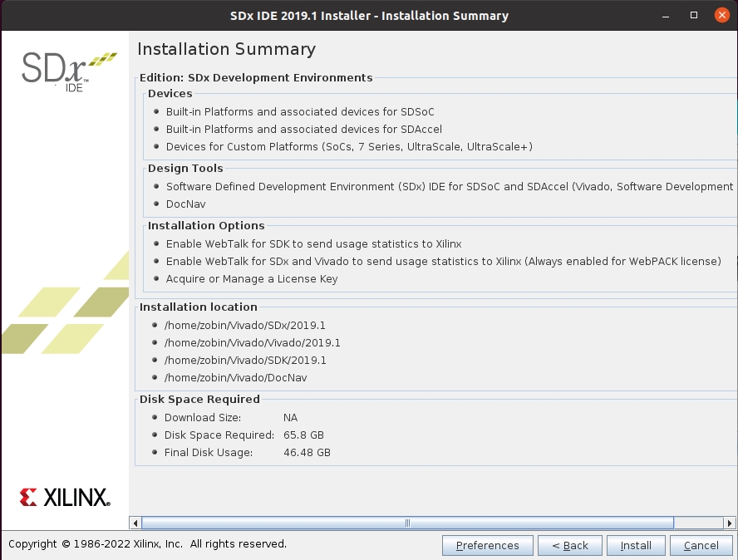The width and height of the screenshot is (738, 560).
Task: Click the /home/zobin/Vivado/SDx/2019.1 install path
Action: pos(245,325)
